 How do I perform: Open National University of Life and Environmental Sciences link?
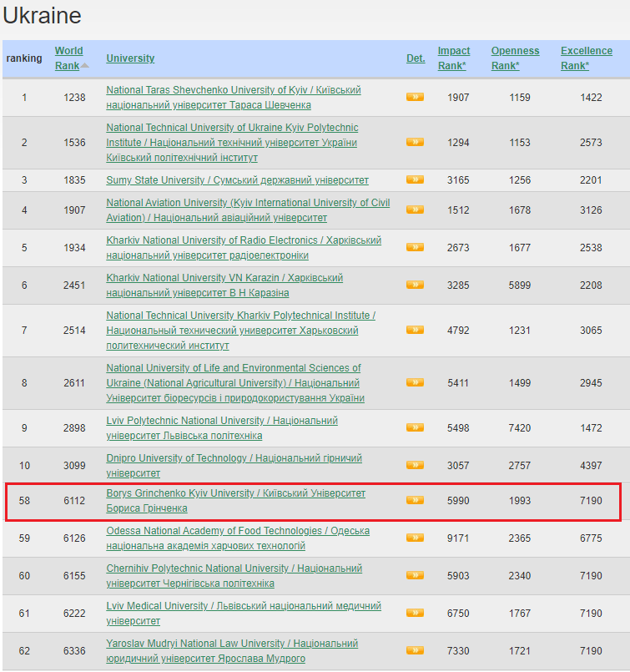pos(234,368)
